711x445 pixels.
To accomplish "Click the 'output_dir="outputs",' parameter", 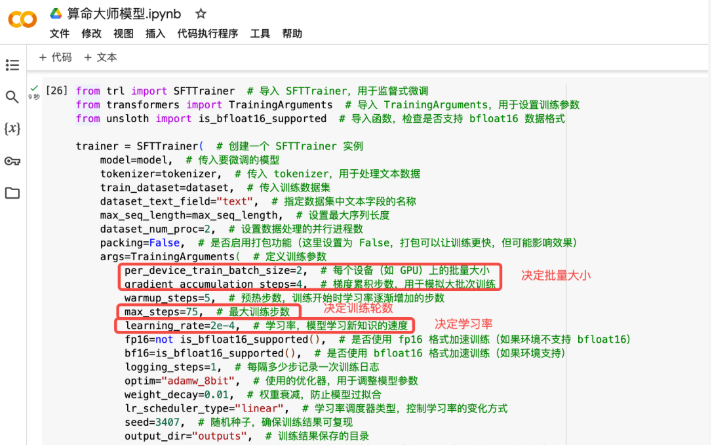I will [x=188, y=436].
